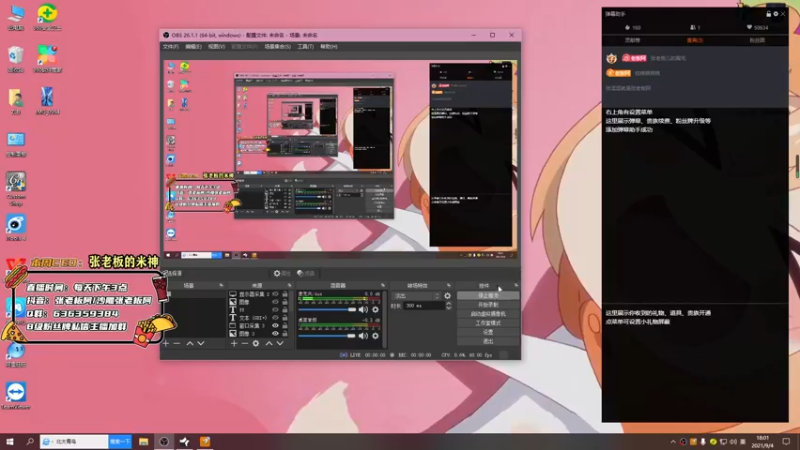This screenshot has width=800, height=450.
Task: Click the Stop Streaming button in Controls
Action: [x=488, y=296]
